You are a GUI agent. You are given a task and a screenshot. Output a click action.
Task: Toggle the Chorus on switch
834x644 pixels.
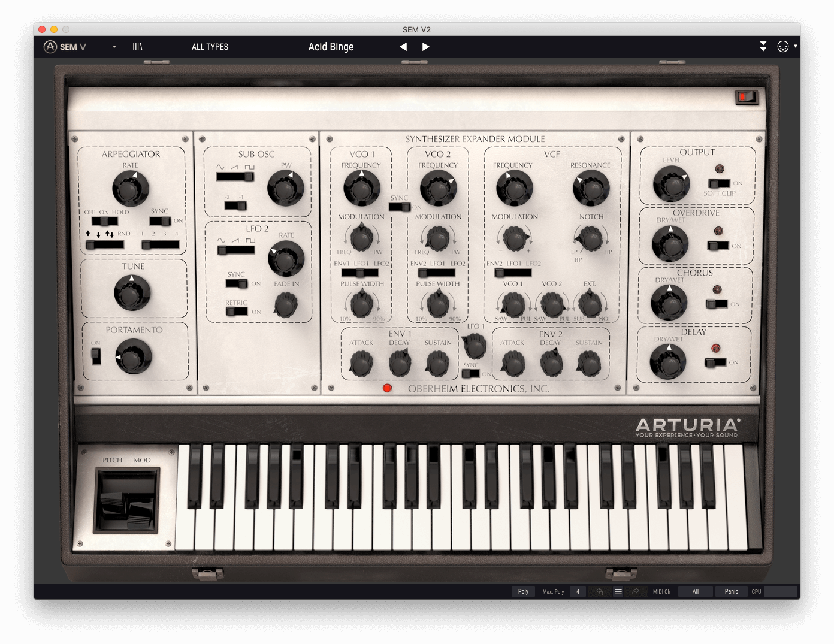coord(717,304)
